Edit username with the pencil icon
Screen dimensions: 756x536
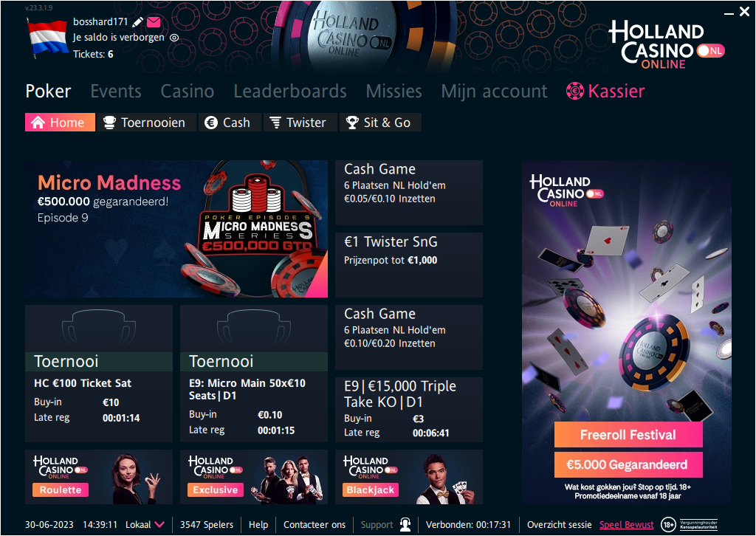[138, 22]
